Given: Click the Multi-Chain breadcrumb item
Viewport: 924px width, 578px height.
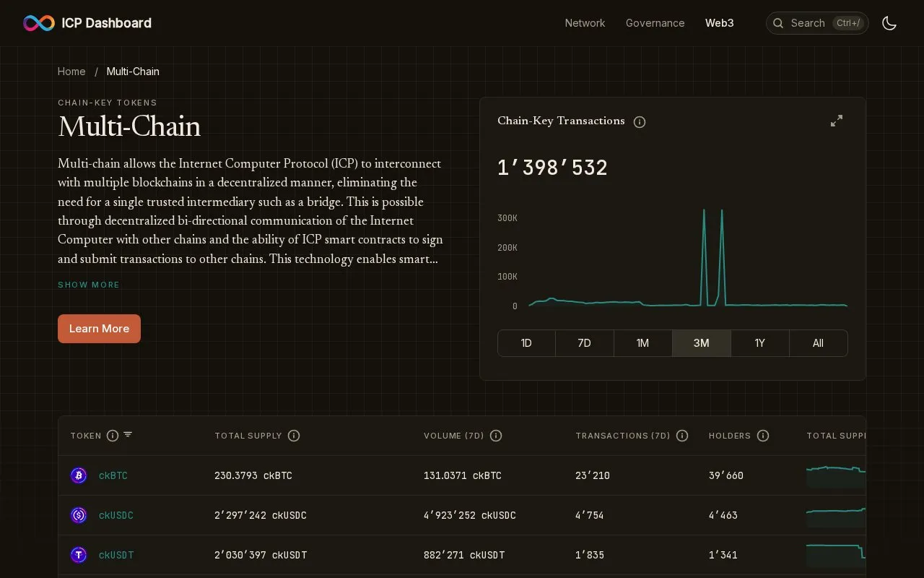Looking at the screenshot, I should pos(133,72).
